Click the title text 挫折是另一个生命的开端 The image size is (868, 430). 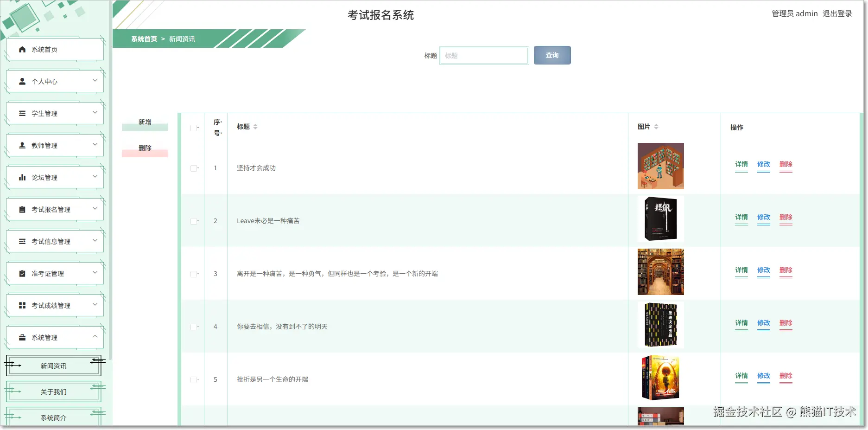(x=272, y=379)
